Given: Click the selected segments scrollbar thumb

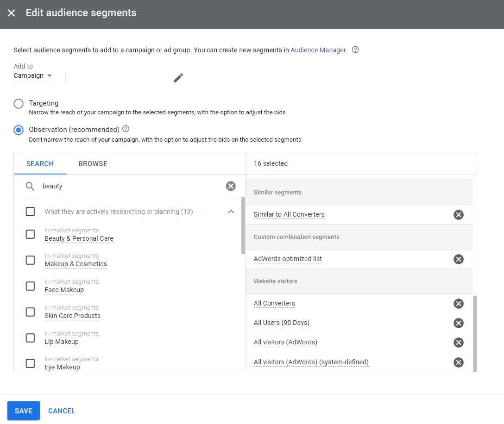Looking at the screenshot, I should click(x=475, y=333).
